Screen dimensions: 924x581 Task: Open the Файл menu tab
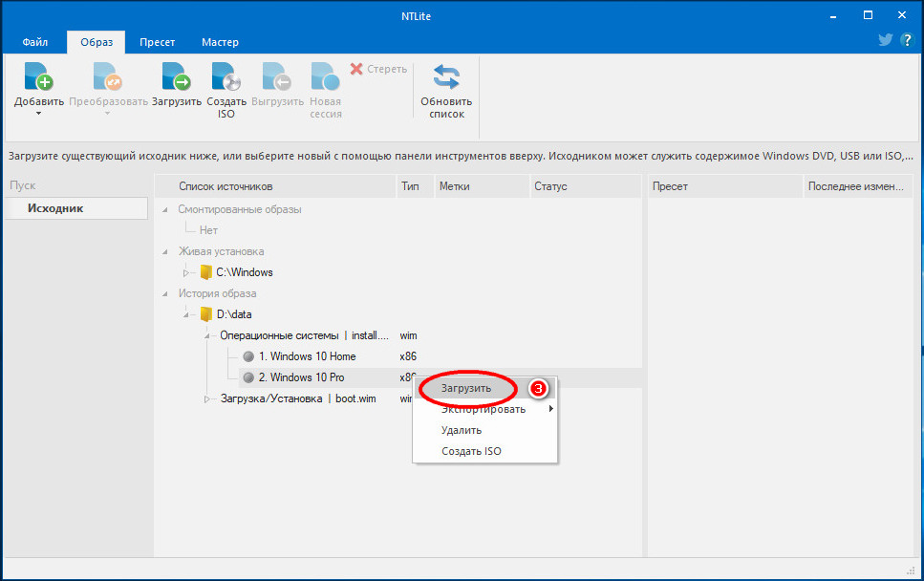(35, 42)
